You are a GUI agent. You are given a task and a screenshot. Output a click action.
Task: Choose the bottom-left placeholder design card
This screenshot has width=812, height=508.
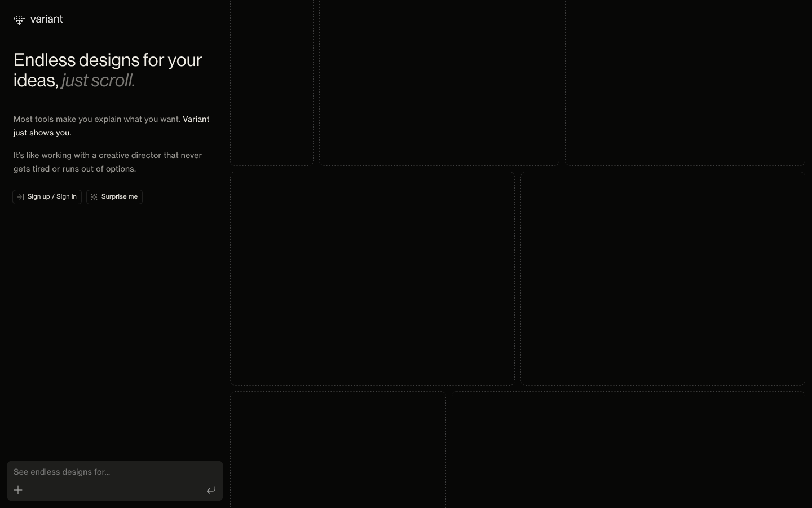(338, 450)
